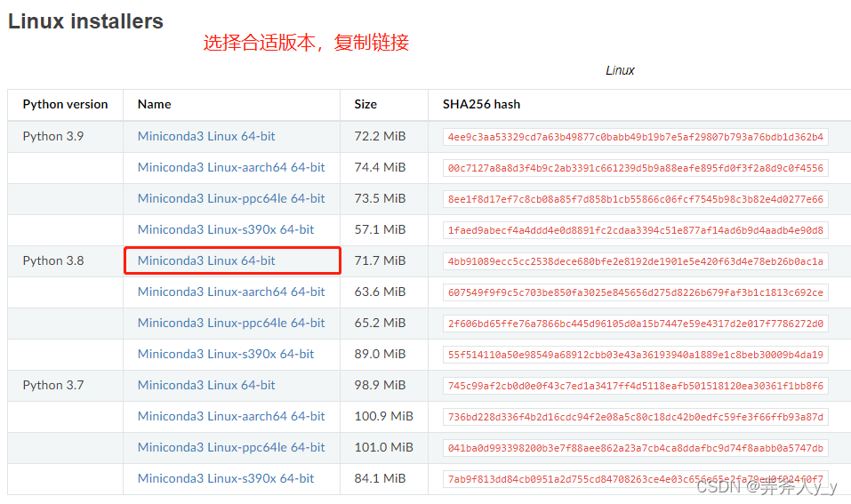Select hash starting with 55f514110a50e985
Image resolution: width=851 pixels, height=504 pixels.
click(636, 355)
